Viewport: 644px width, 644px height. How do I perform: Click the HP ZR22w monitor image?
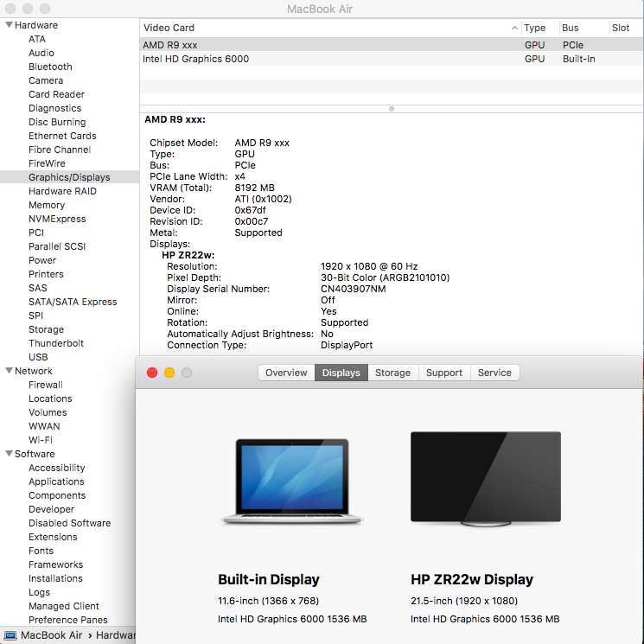tap(486, 479)
